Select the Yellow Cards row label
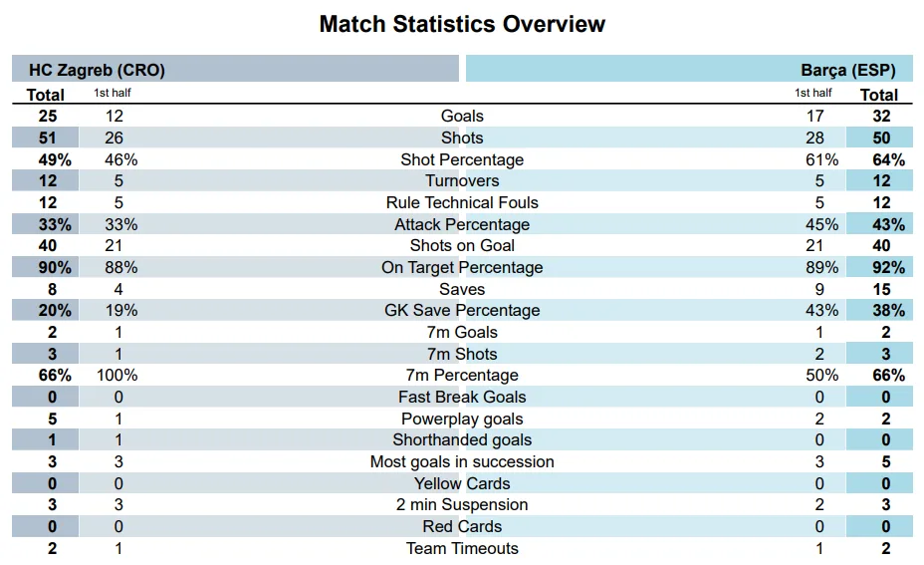 pyautogui.click(x=462, y=483)
